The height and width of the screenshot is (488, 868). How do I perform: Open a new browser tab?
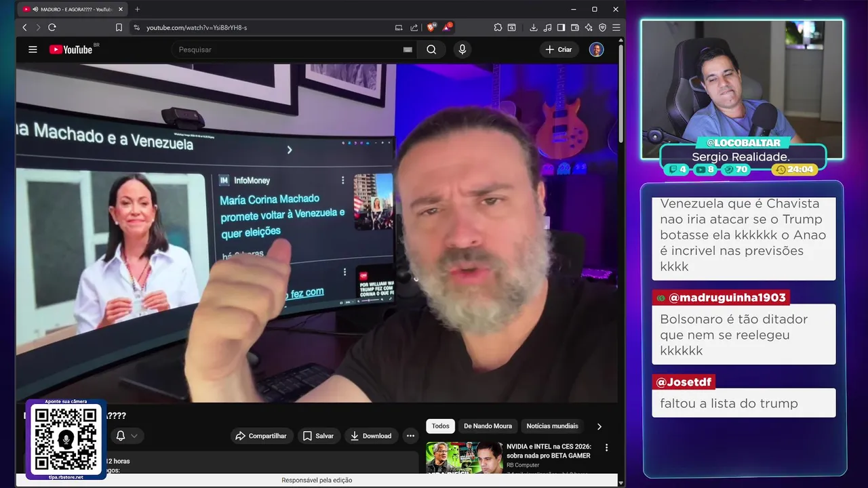(137, 9)
